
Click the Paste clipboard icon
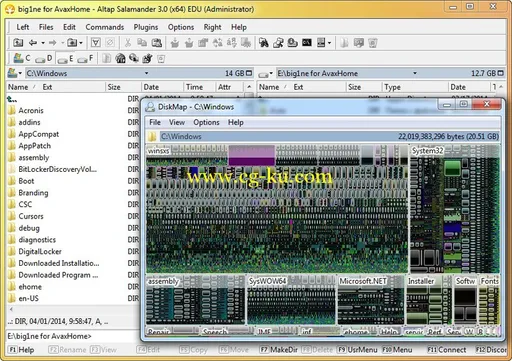[x=157, y=43]
